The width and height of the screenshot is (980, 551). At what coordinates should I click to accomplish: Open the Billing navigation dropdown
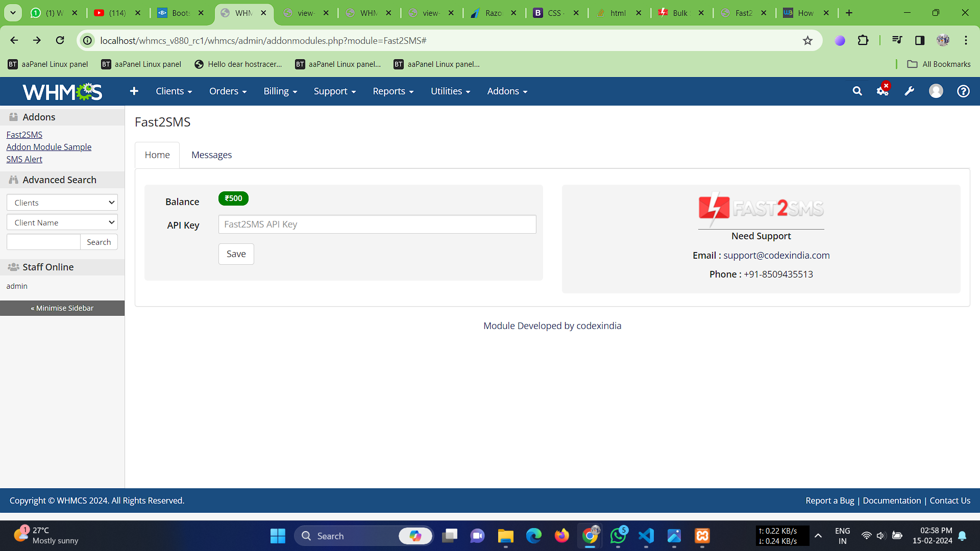pyautogui.click(x=280, y=91)
